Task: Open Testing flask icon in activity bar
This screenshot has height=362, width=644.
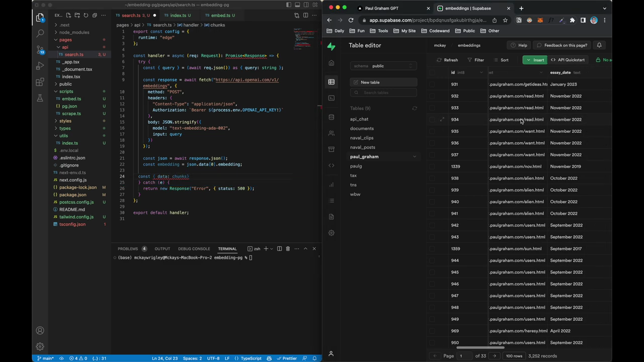Action: click(40, 98)
